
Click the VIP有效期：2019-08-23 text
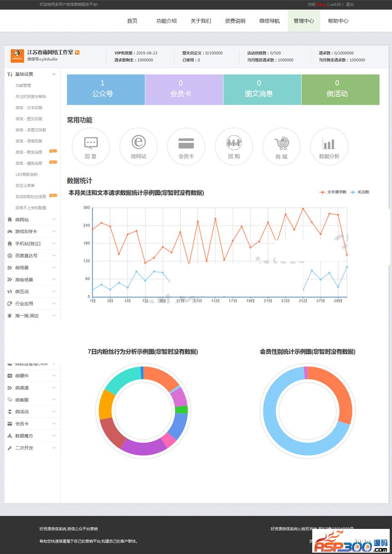coord(136,53)
